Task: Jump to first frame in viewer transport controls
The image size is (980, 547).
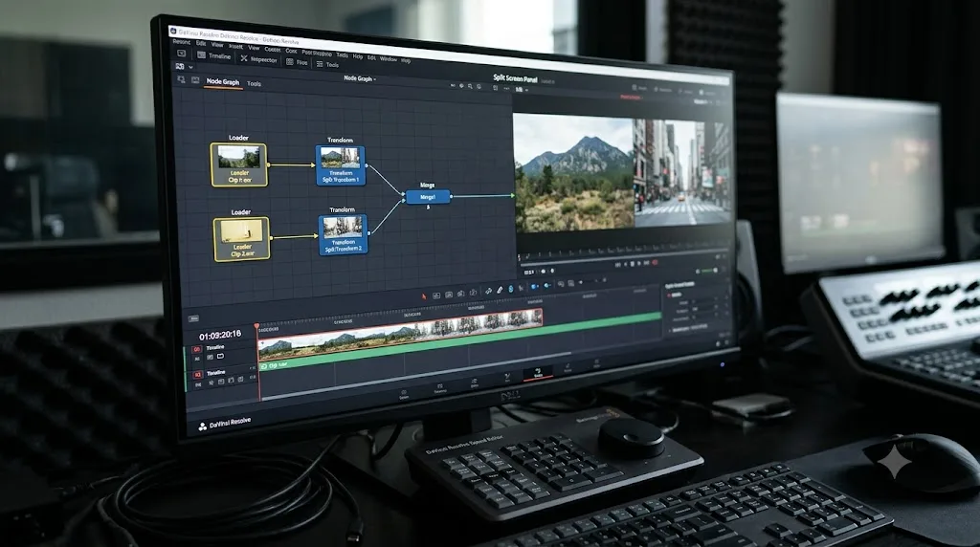Action: coord(618,265)
